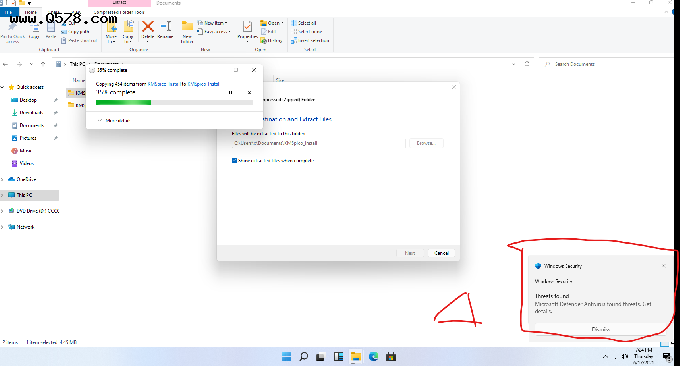
Task: Click This PC in address bar
Action: pyautogui.click(x=77, y=64)
